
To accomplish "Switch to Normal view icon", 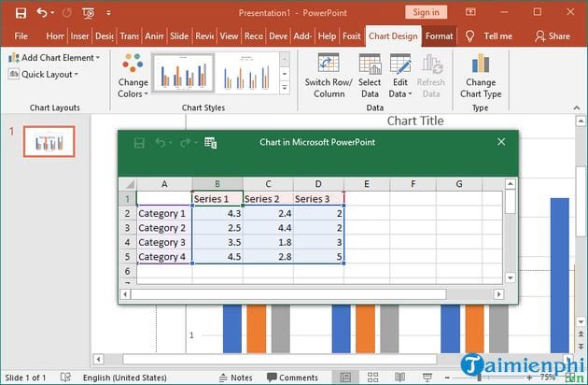I will coord(345,378).
